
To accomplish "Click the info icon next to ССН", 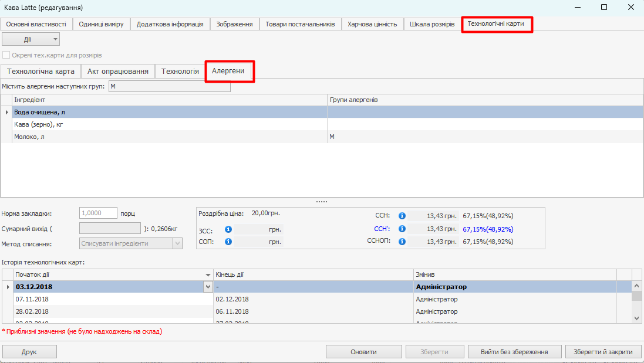I will pos(402,216).
